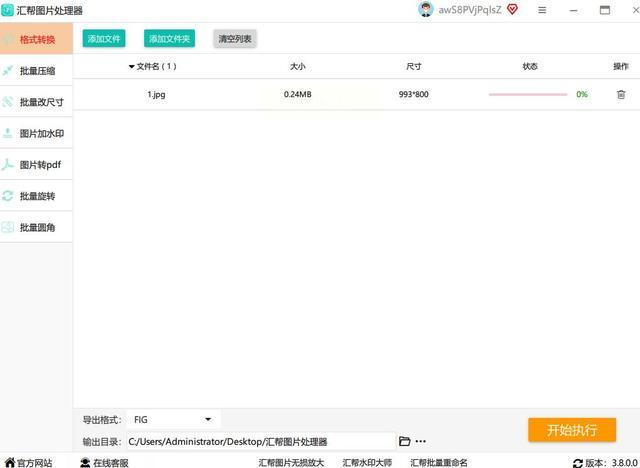Click the 输出目录 path field
Image resolution: width=640 pixels, height=468 pixels.
261,441
